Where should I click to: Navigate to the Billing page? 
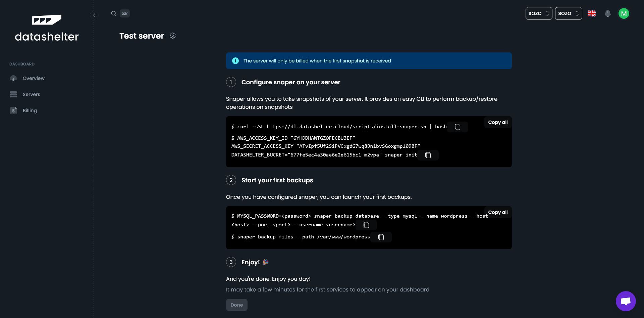30,110
